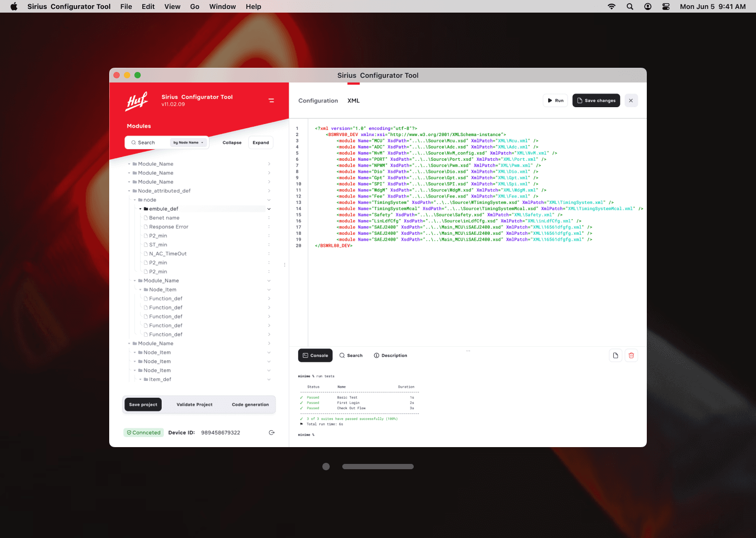
Task: Select the Description tab
Action: (x=391, y=356)
